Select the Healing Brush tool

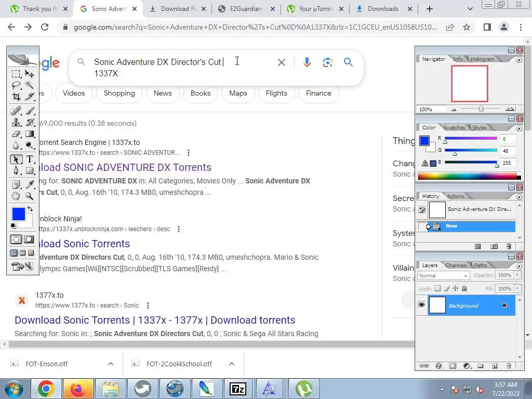pos(16,111)
